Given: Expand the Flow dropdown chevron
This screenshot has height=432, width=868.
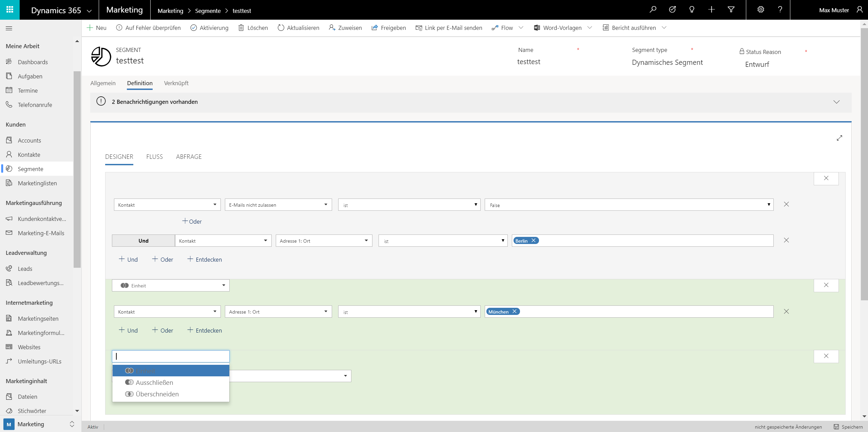Looking at the screenshot, I should click(521, 28).
